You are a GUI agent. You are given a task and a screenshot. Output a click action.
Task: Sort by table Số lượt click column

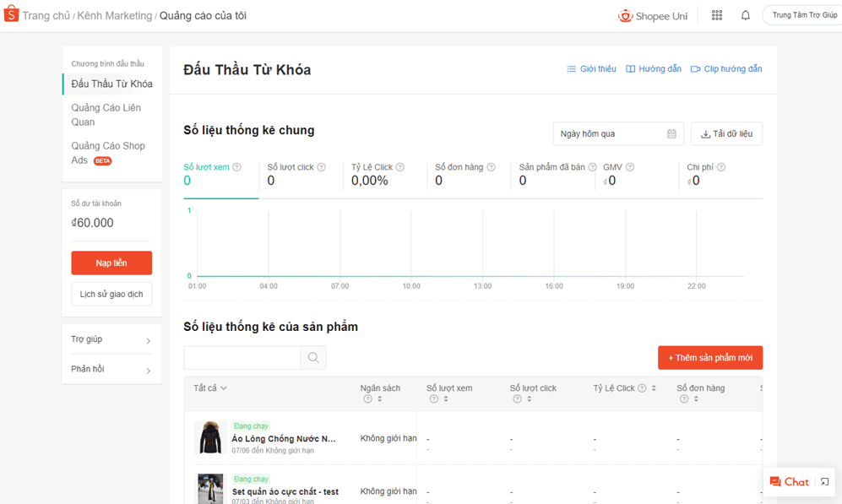tap(529, 398)
